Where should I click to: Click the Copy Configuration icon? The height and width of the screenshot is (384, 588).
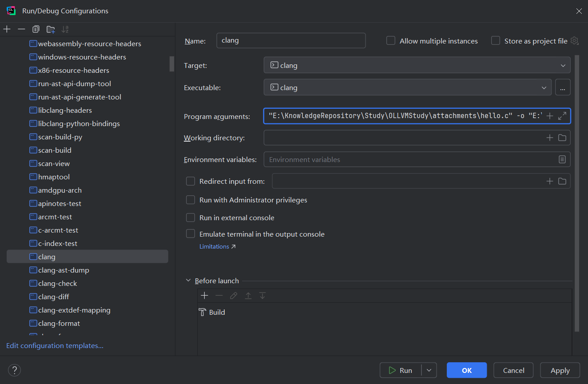point(36,29)
